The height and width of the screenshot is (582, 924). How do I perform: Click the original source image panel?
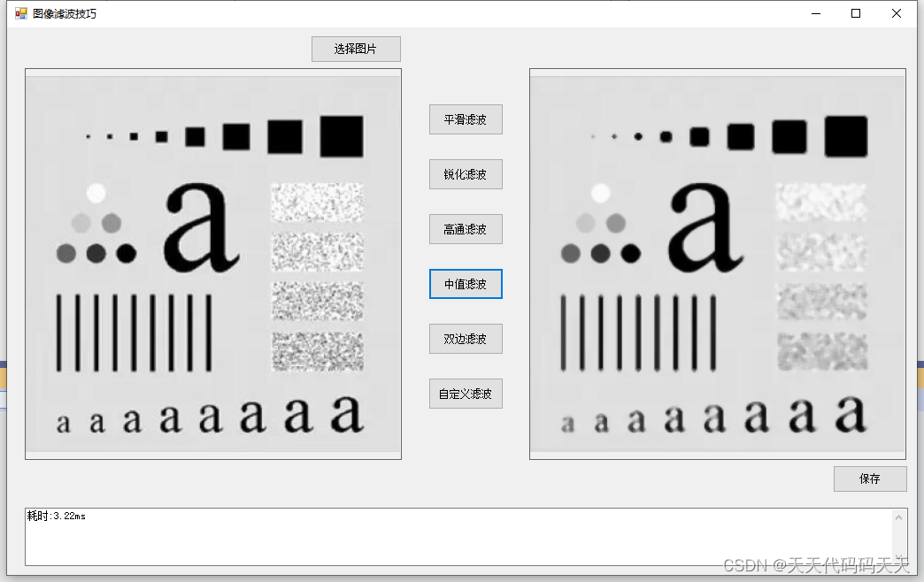[x=213, y=264]
